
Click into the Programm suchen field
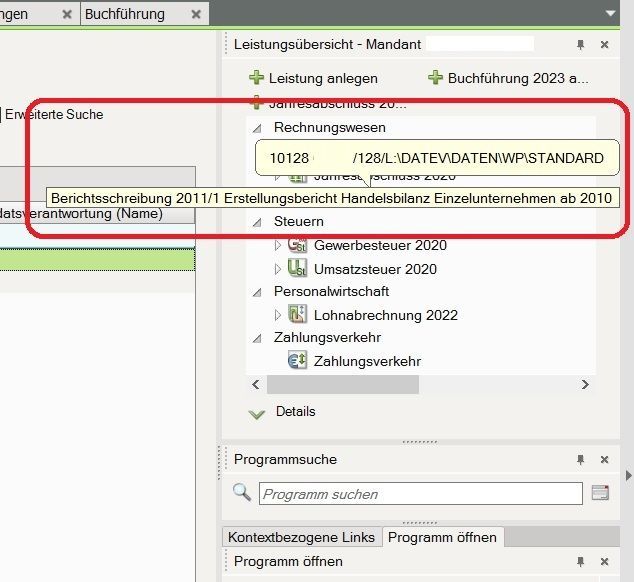[x=420, y=494]
